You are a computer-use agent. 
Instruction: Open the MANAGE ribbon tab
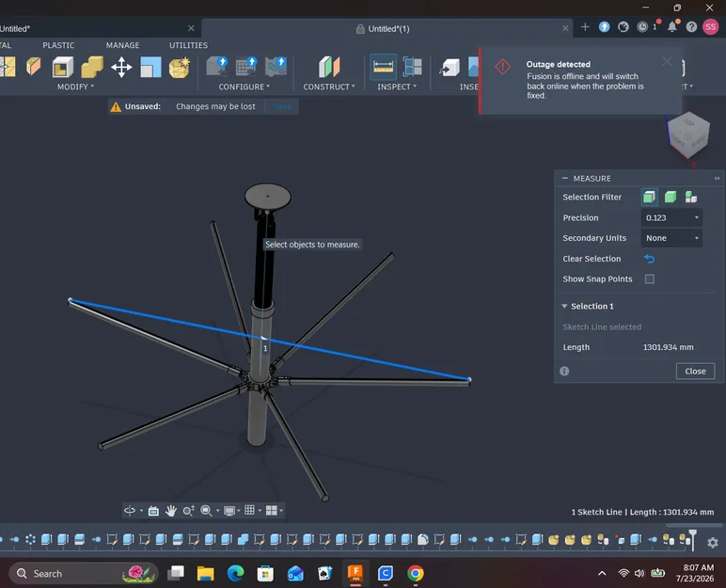(x=122, y=45)
